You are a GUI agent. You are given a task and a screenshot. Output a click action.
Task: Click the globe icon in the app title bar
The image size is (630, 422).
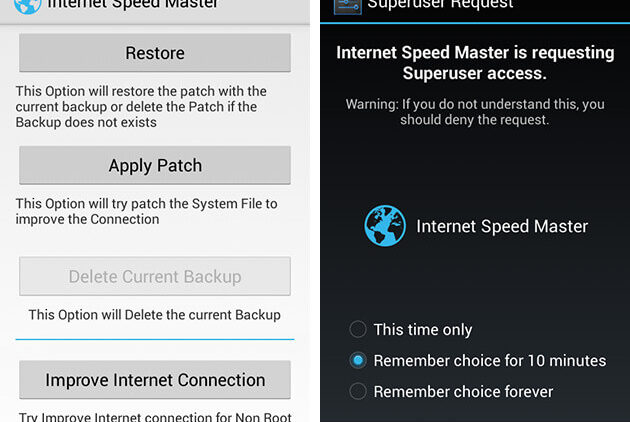(x=28, y=4)
